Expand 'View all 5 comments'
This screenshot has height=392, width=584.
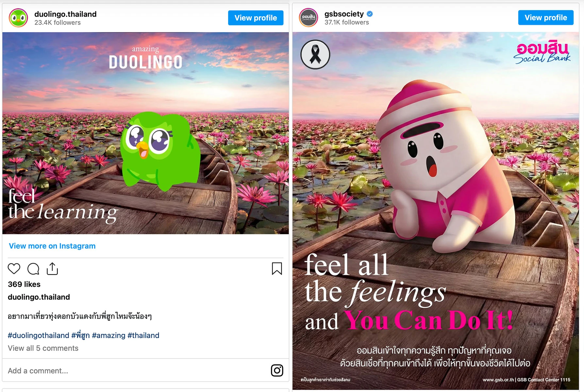[x=43, y=348]
